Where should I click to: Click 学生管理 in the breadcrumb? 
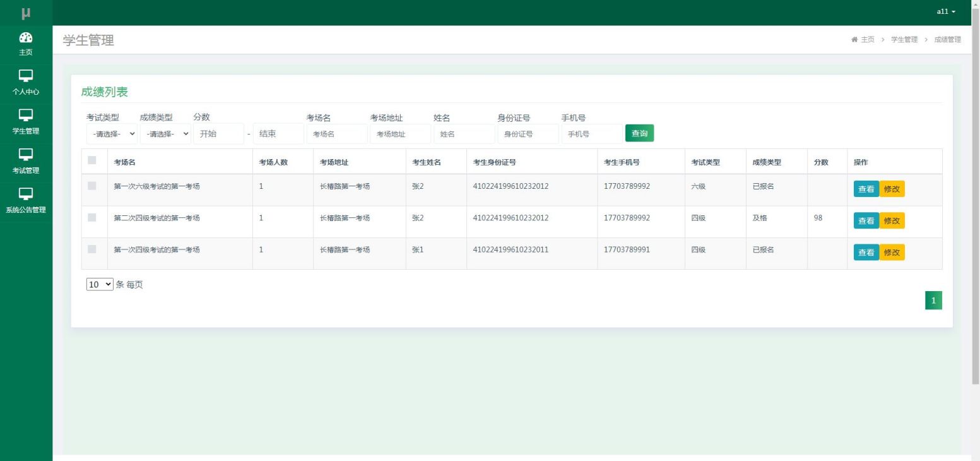point(904,40)
